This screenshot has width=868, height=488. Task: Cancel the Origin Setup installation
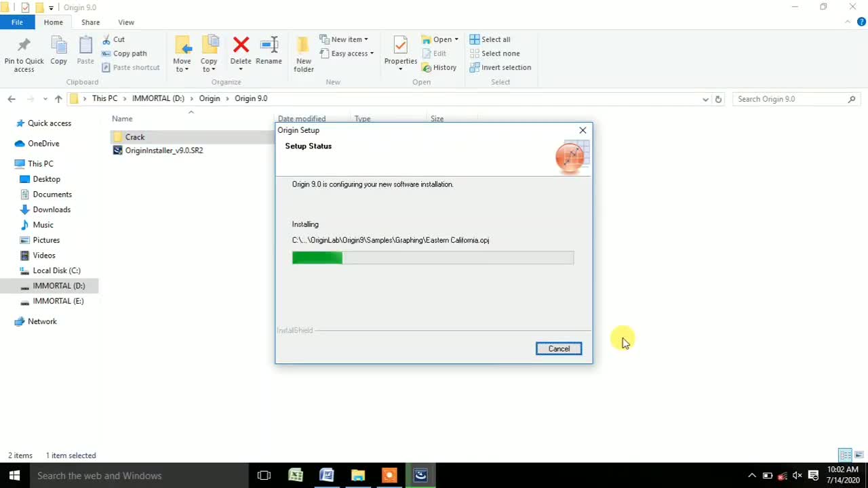point(559,348)
